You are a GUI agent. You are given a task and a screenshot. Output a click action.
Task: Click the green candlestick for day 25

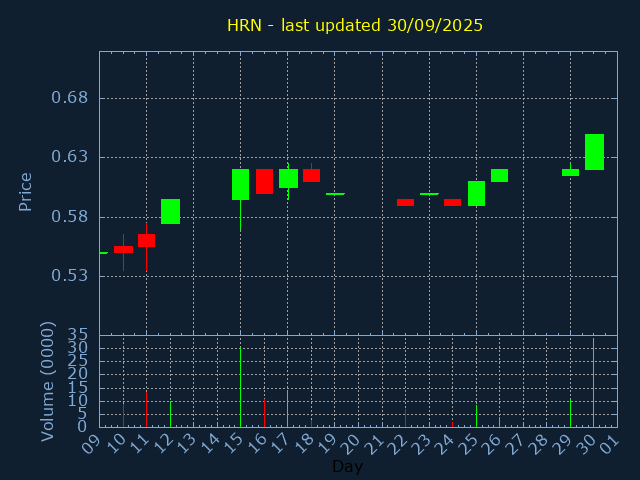point(476,193)
